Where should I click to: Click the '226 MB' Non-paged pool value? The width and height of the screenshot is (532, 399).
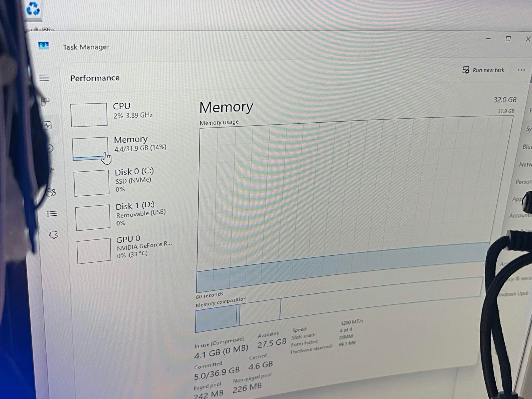(x=247, y=388)
